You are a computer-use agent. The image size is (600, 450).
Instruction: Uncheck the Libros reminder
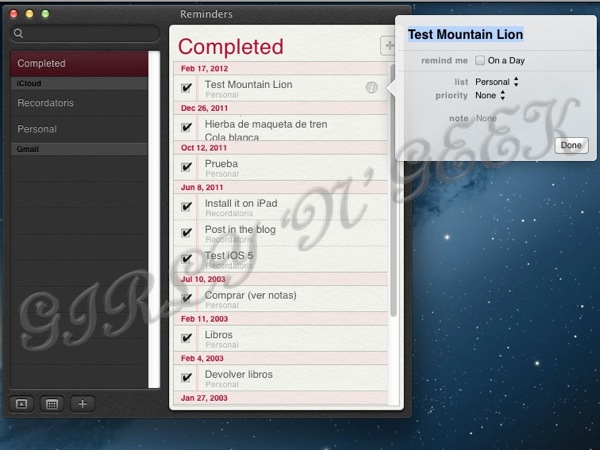pos(186,338)
